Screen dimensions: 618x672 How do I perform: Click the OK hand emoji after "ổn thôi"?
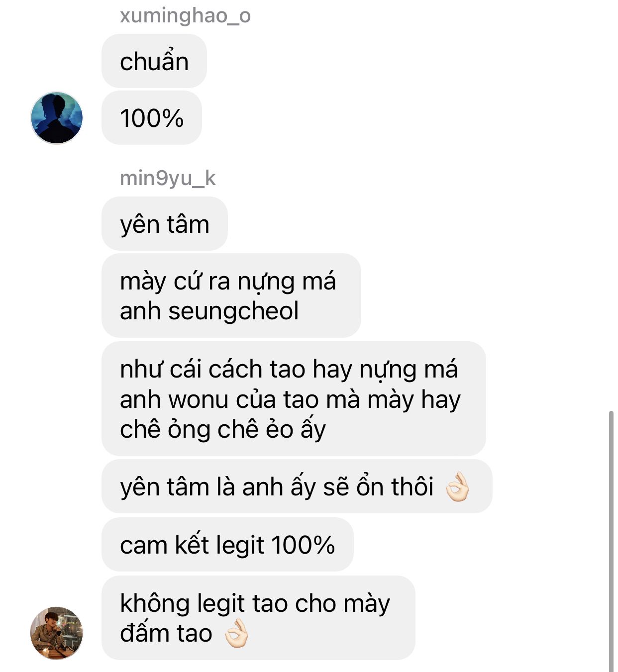click(457, 486)
